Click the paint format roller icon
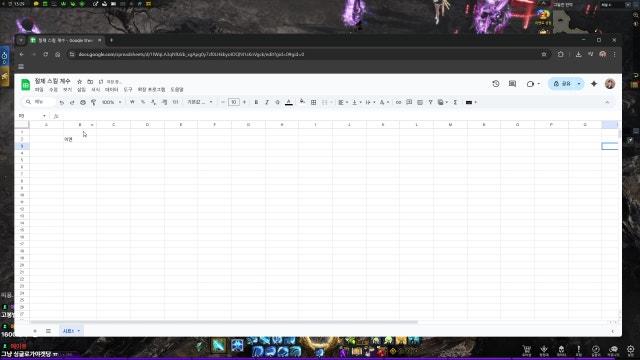The width and height of the screenshot is (640, 360). pyautogui.click(x=93, y=102)
